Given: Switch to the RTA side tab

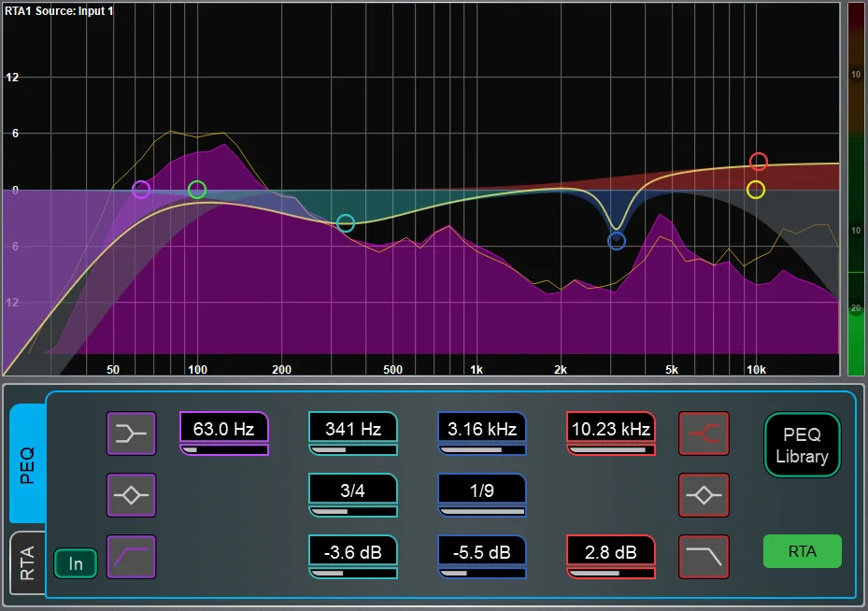Looking at the screenshot, I should [28, 562].
